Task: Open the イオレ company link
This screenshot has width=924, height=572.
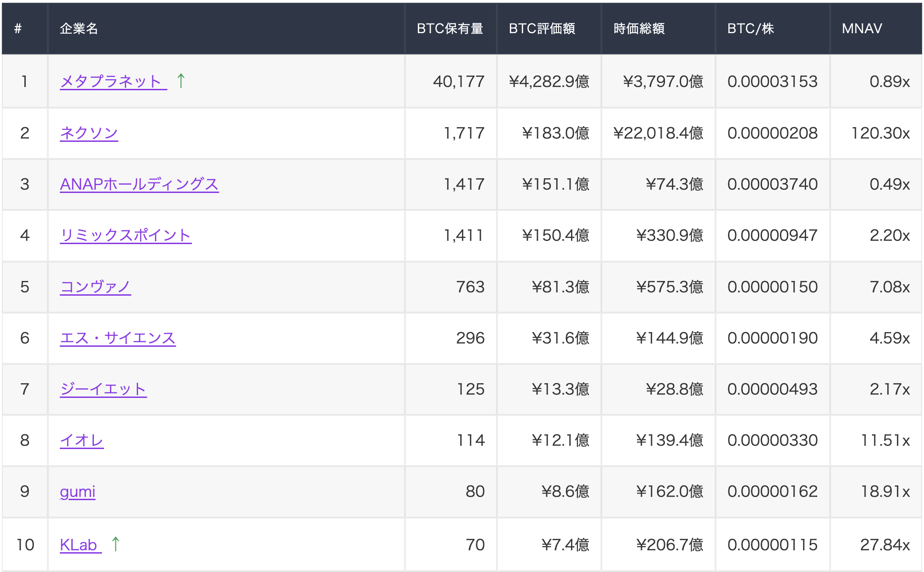Action: [81, 440]
